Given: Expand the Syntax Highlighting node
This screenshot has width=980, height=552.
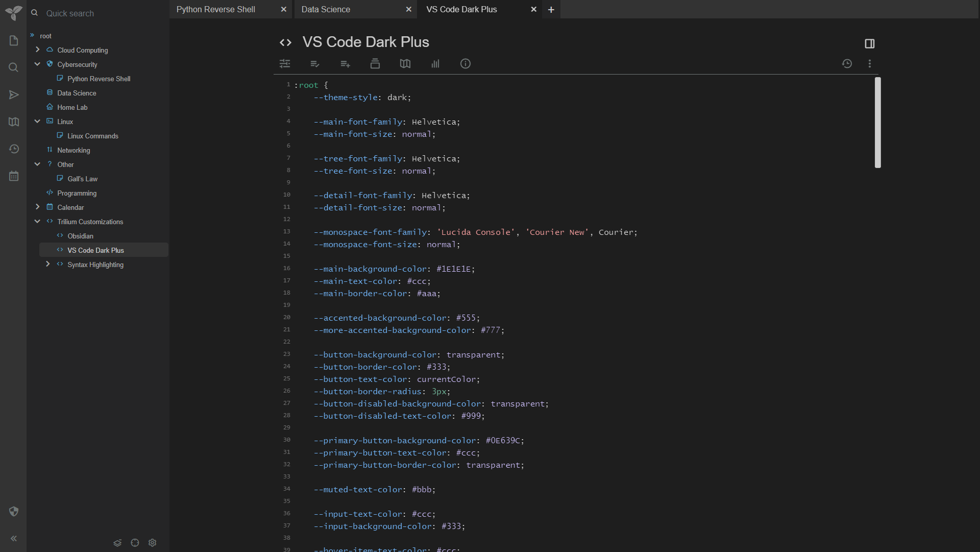Looking at the screenshot, I should pyautogui.click(x=47, y=264).
